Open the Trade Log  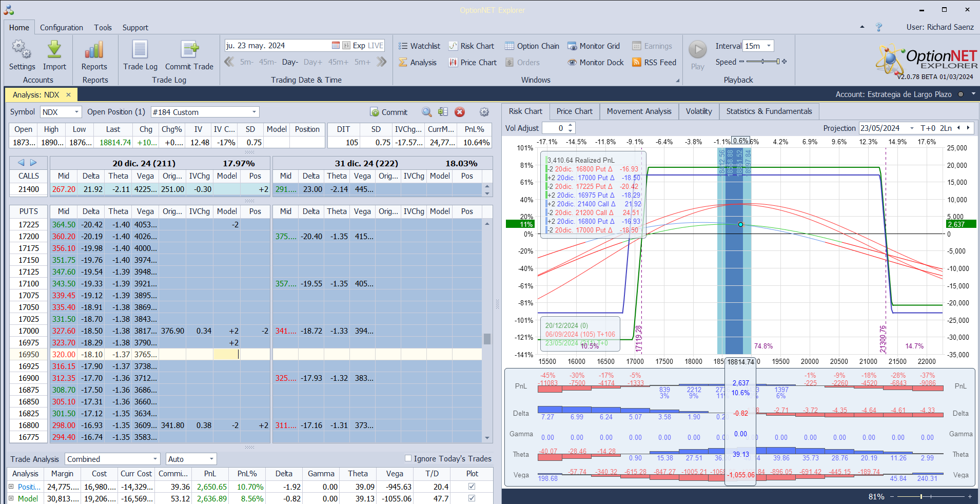point(140,55)
